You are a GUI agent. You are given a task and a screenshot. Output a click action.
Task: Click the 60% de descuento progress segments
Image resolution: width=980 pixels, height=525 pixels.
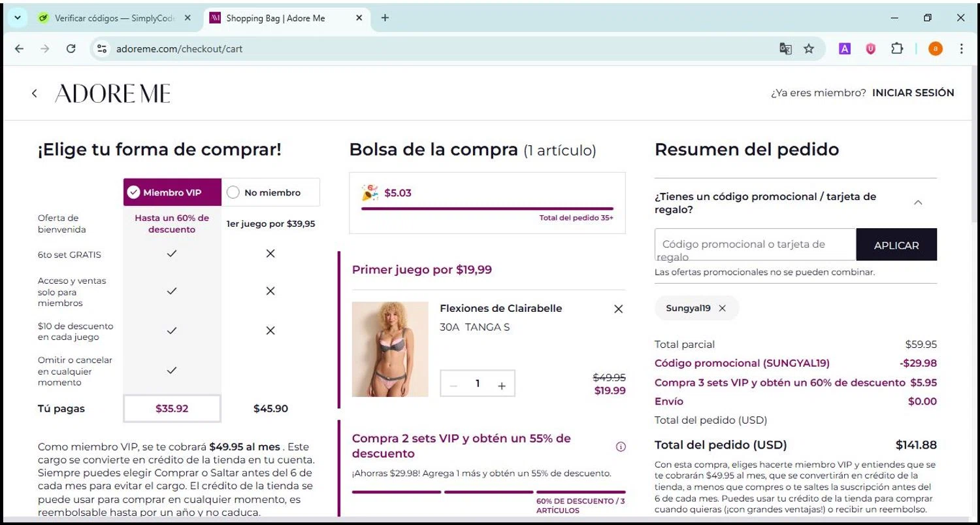(489, 492)
